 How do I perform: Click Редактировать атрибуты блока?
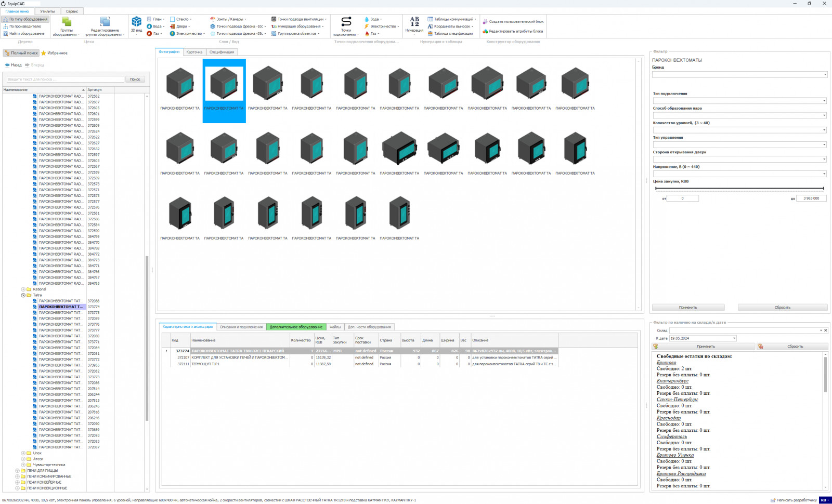tap(513, 31)
